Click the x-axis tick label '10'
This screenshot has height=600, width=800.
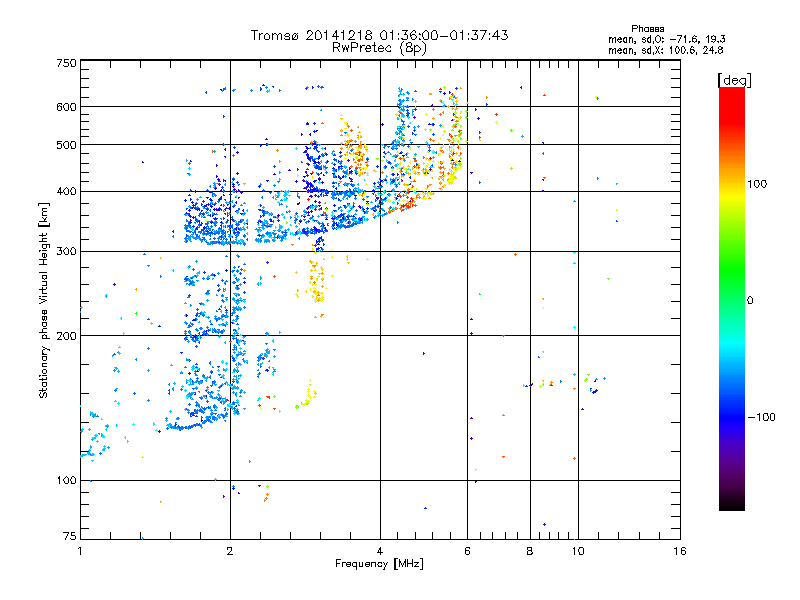point(578,551)
